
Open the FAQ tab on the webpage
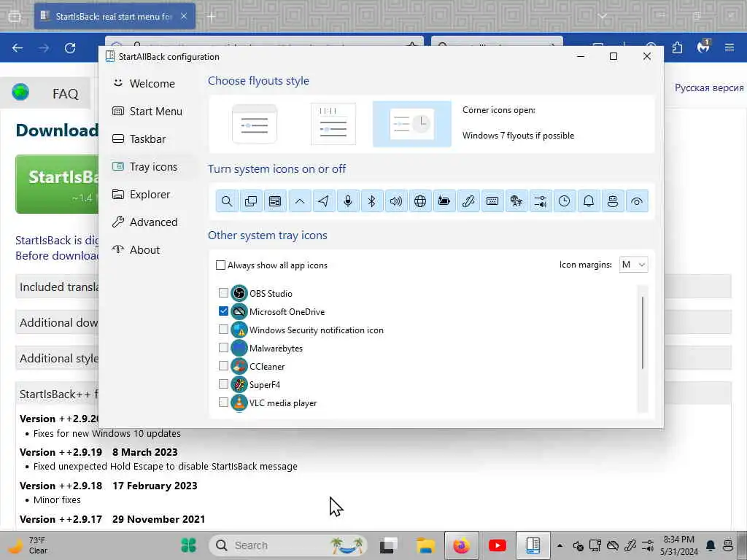pos(65,93)
